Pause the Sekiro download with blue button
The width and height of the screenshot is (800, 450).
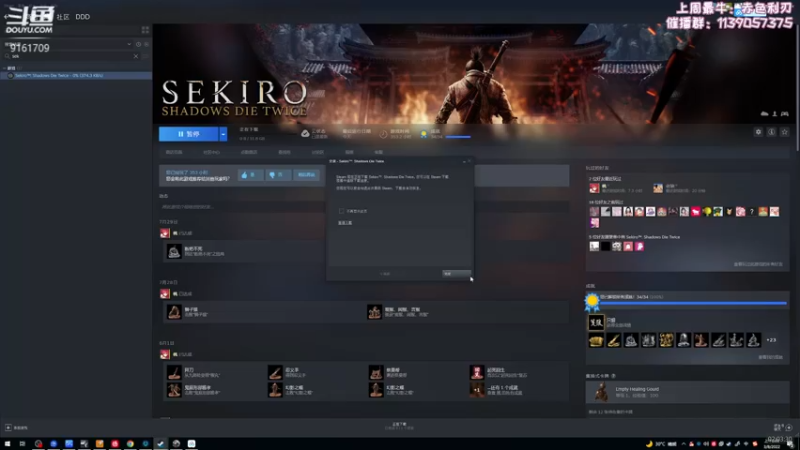[188, 134]
